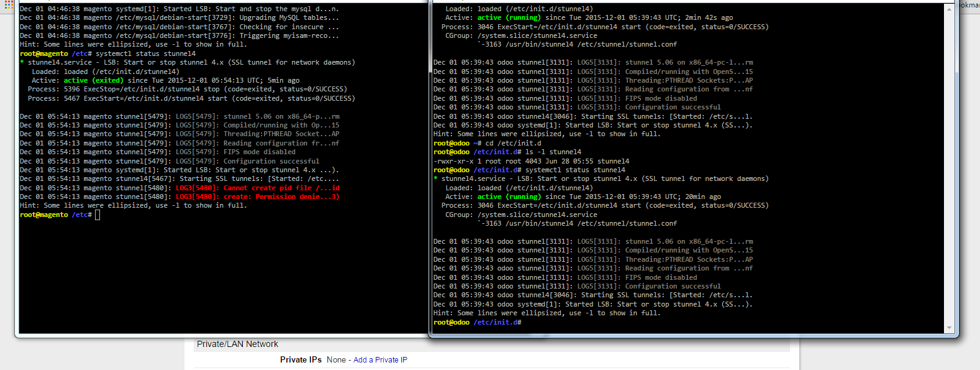Image resolution: width=980 pixels, height=370 pixels.
Task: Click the cursor box at the magento prompt
Action: 98,215
